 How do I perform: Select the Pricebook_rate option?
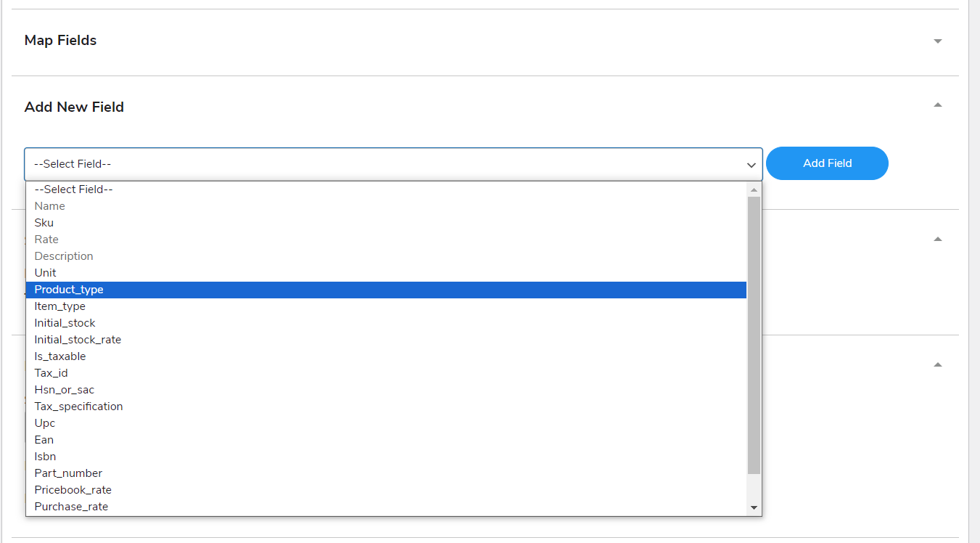[x=73, y=489]
